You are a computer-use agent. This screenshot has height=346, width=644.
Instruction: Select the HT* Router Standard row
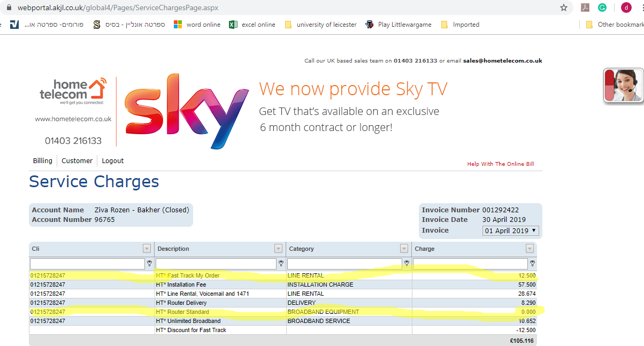click(x=283, y=312)
